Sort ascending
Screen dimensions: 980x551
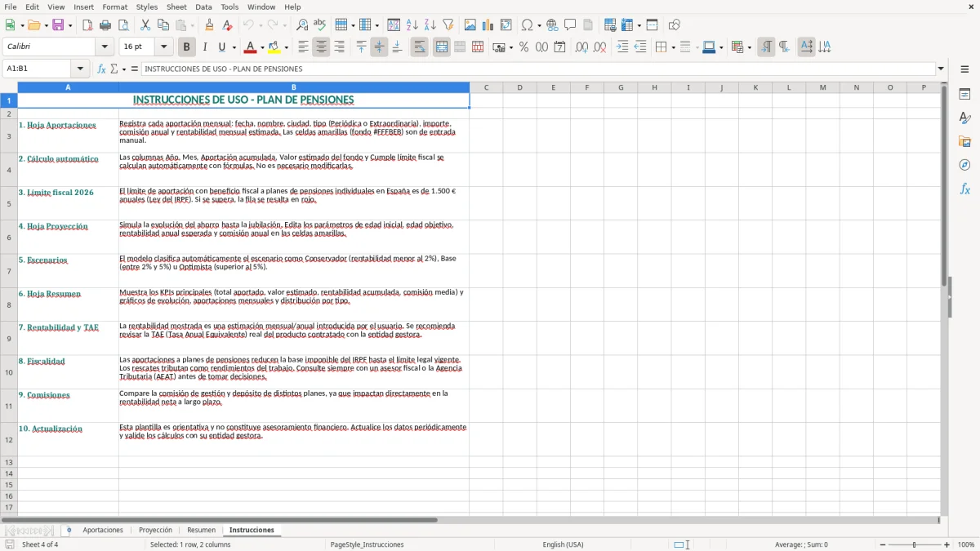[412, 25]
